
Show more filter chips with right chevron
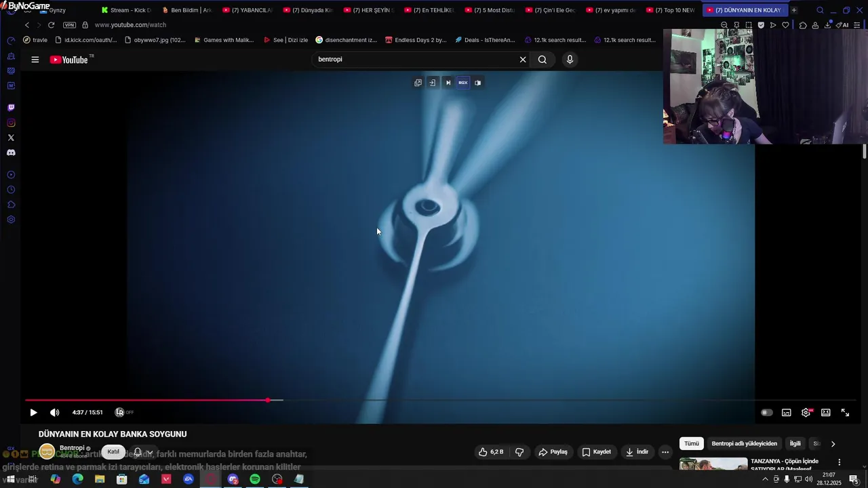coord(833,444)
